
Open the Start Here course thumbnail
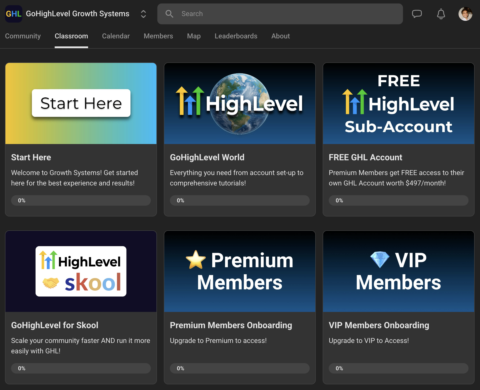point(81,103)
